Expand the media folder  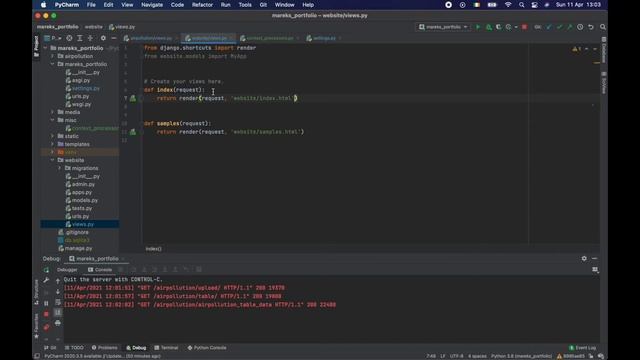coord(52,112)
